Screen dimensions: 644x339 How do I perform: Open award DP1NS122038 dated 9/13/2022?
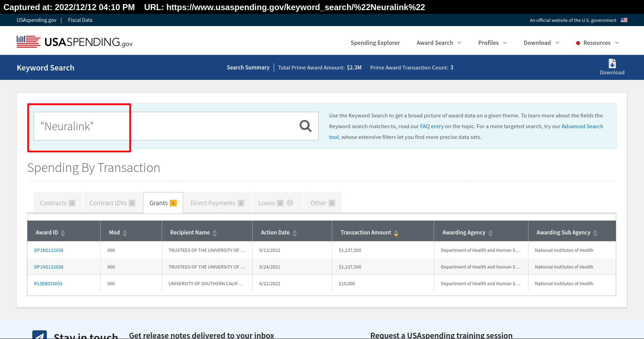coord(49,250)
